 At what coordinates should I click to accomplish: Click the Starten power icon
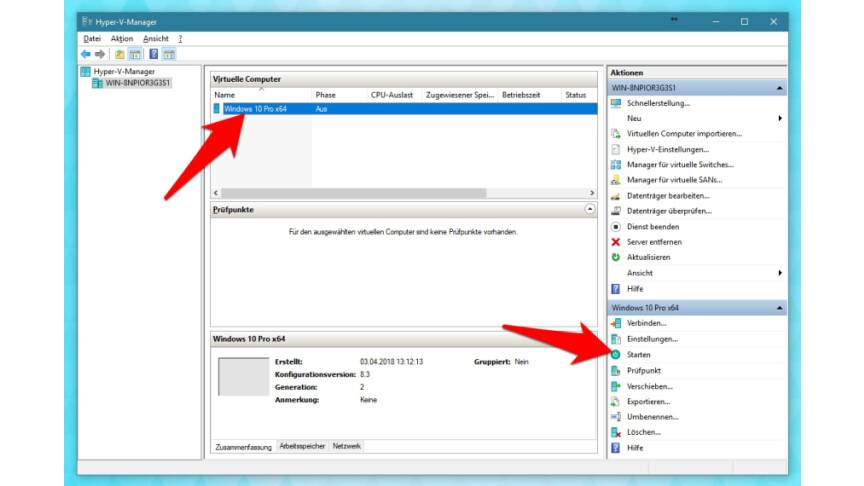pos(616,355)
